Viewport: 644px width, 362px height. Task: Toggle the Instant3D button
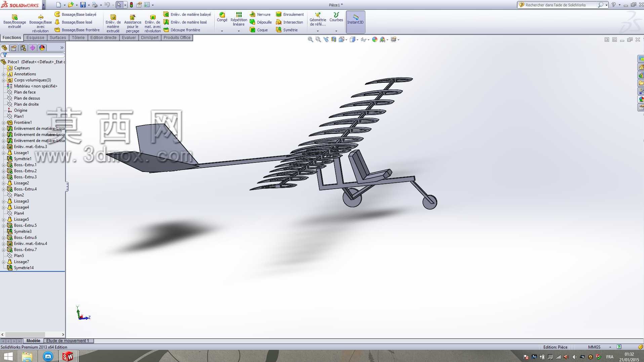(355, 21)
